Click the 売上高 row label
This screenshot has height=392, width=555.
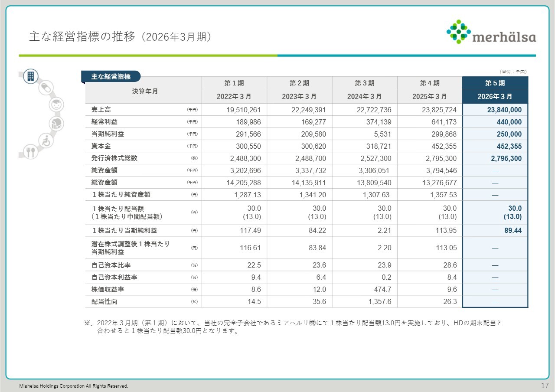[x=101, y=110]
